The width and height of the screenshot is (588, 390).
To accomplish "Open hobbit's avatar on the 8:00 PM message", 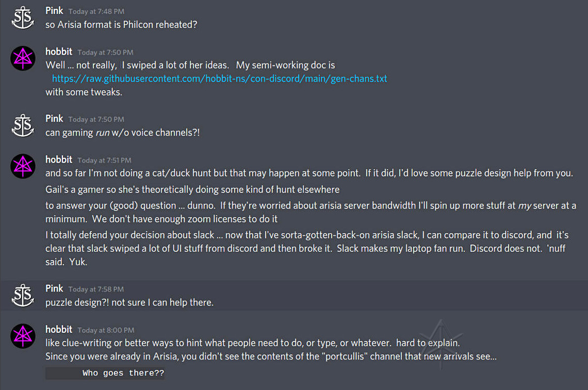I will click(23, 336).
